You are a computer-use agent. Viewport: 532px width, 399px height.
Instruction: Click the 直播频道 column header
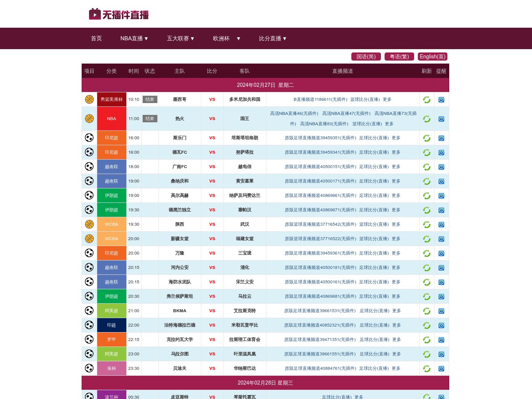click(342, 71)
